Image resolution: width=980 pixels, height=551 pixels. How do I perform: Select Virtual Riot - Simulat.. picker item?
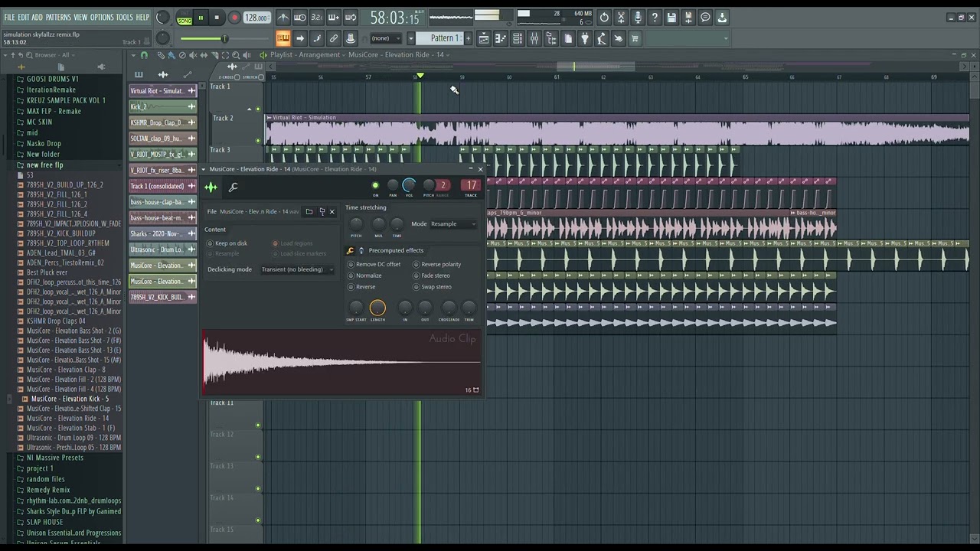pos(162,91)
